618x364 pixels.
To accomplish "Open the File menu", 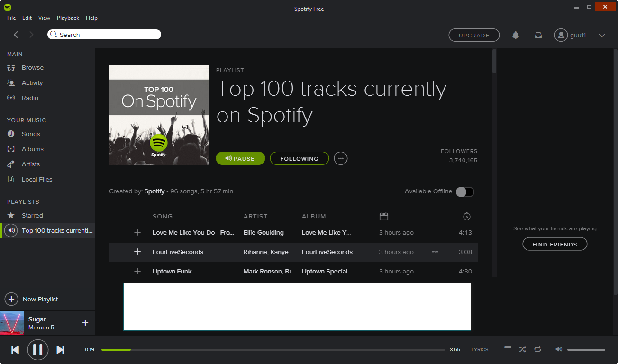I will tap(11, 18).
